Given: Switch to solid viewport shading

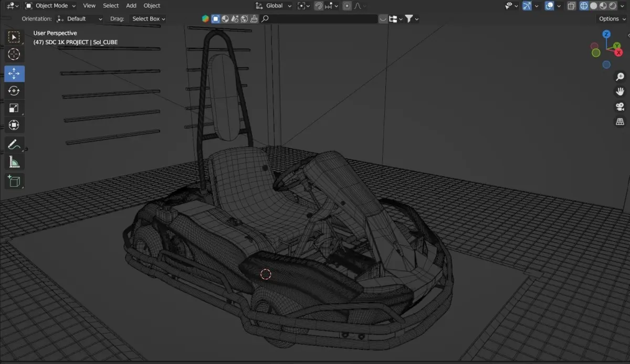Looking at the screenshot, I should (594, 6).
